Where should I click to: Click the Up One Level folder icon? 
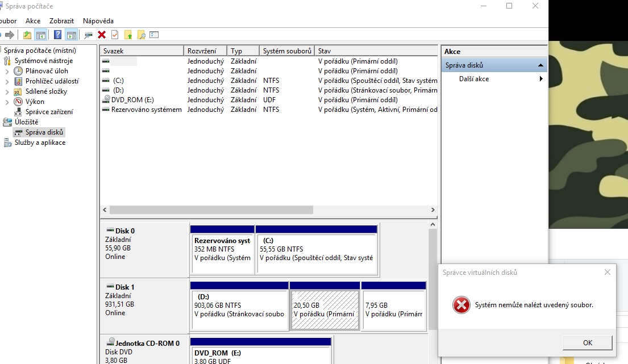27,35
